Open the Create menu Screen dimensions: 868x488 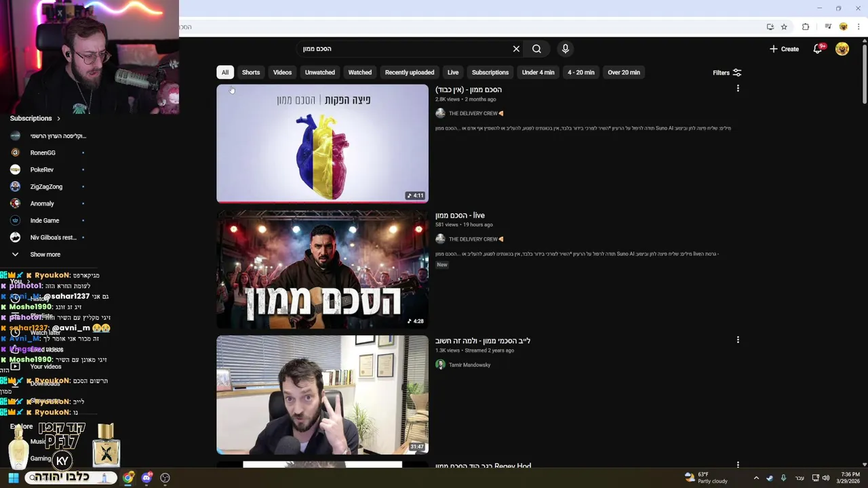784,49
